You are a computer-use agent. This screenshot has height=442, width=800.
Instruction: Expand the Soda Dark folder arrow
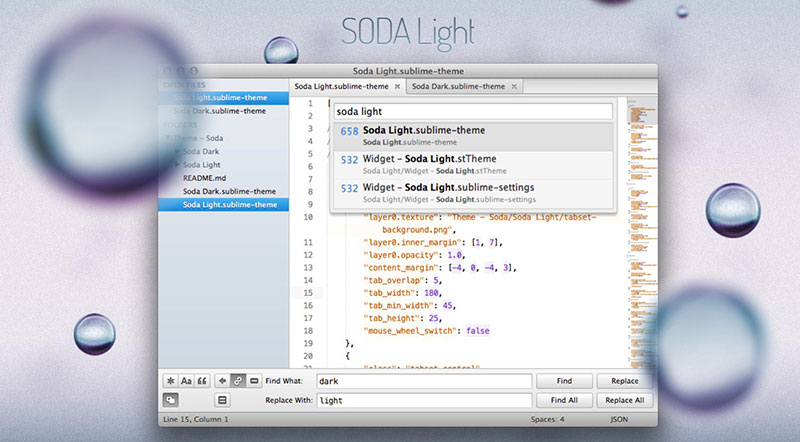coord(178,152)
